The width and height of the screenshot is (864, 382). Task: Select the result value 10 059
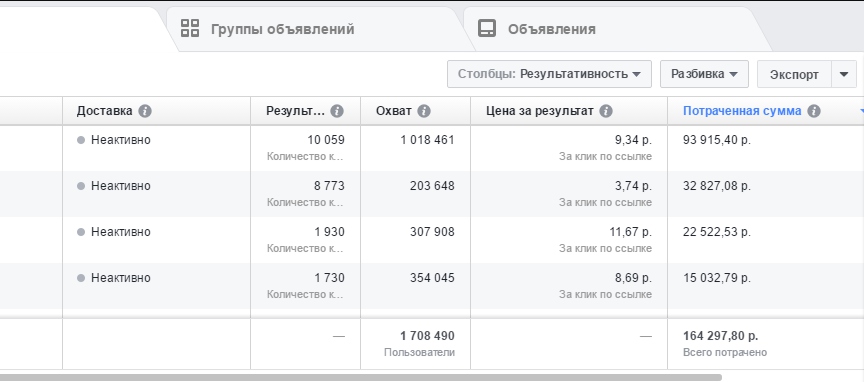pos(326,140)
